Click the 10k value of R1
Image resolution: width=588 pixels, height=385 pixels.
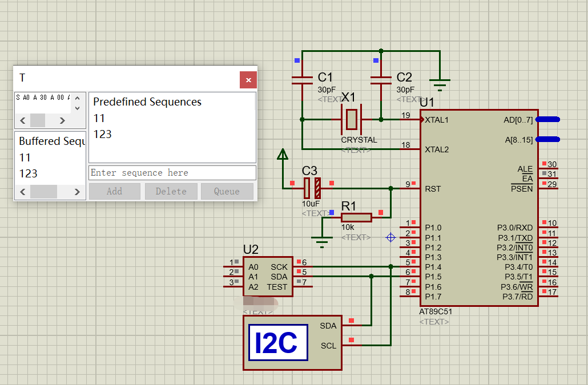[x=348, y=228]
